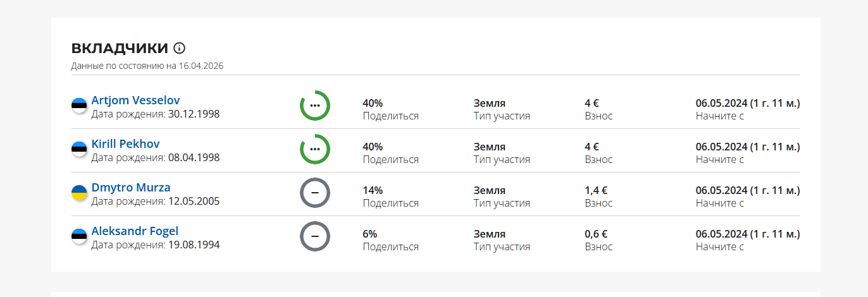Click the 1,4 € contribution amount
Viewport: 868px width, 297px height.
596,190
